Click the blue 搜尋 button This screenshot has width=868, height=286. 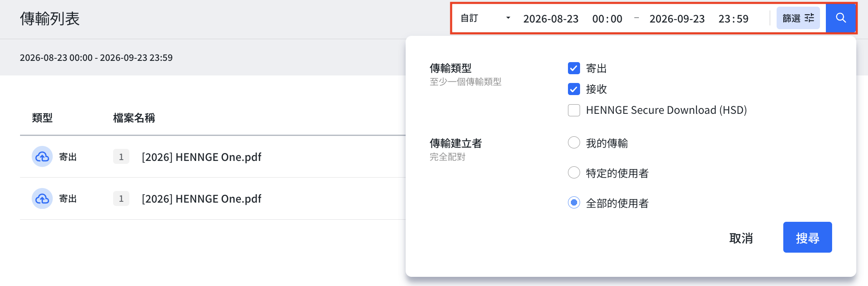pyautogui.click(x=807, y=237)
